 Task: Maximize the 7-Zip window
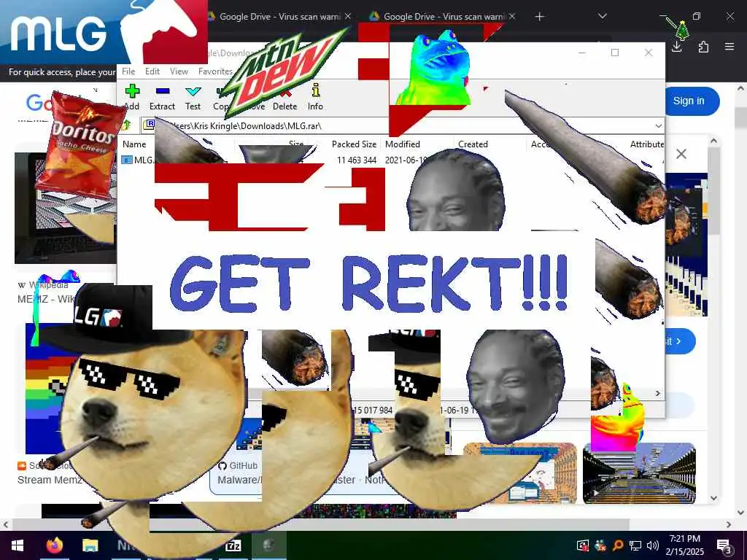pos(615,52)
